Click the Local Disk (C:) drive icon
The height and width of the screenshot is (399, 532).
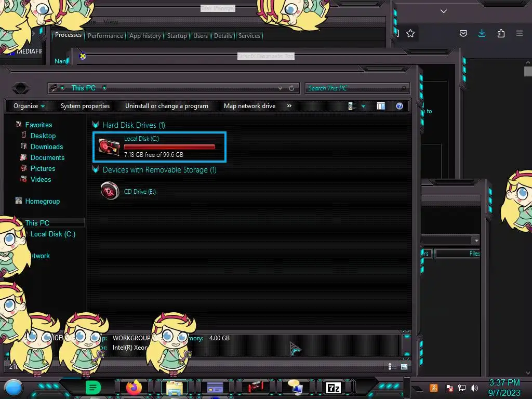point(109,147)
